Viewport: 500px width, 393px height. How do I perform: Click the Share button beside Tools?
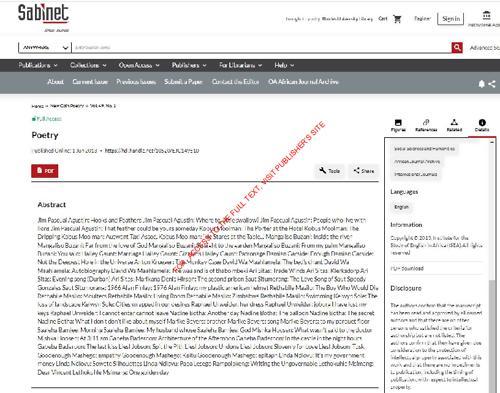[364, 171]
